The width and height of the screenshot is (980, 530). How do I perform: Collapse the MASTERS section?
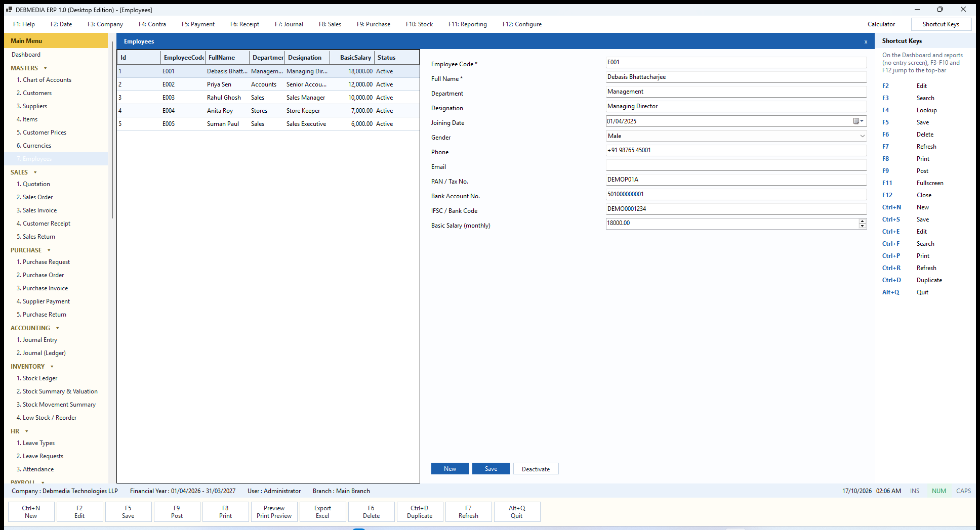tap(46, 68)
